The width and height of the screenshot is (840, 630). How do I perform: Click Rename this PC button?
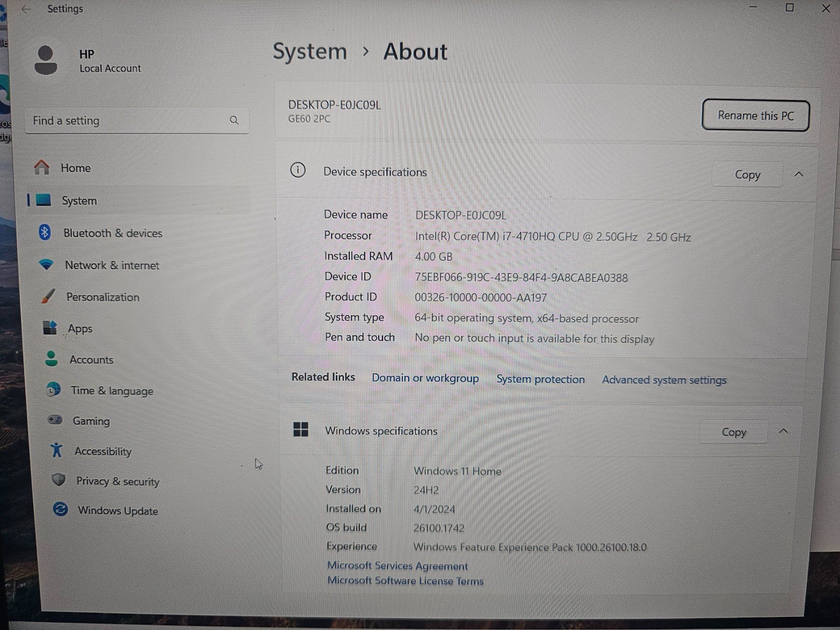(x=756, y=115)
